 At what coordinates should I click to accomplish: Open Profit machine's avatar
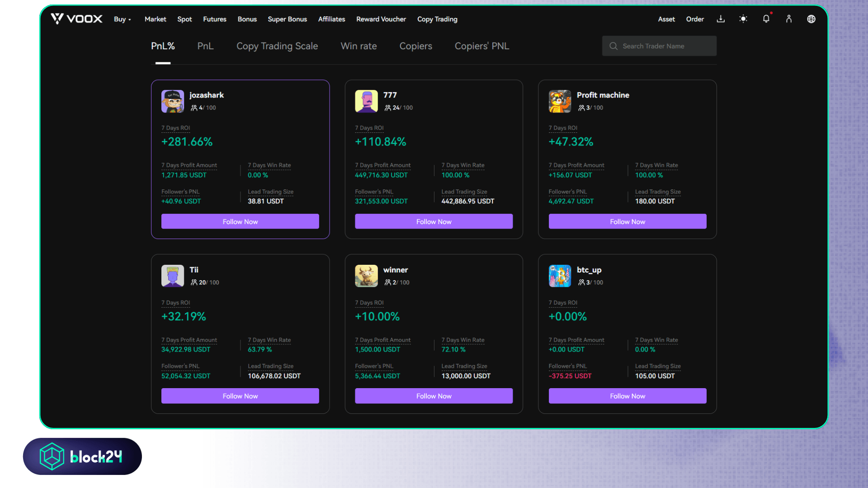point(560,101)
